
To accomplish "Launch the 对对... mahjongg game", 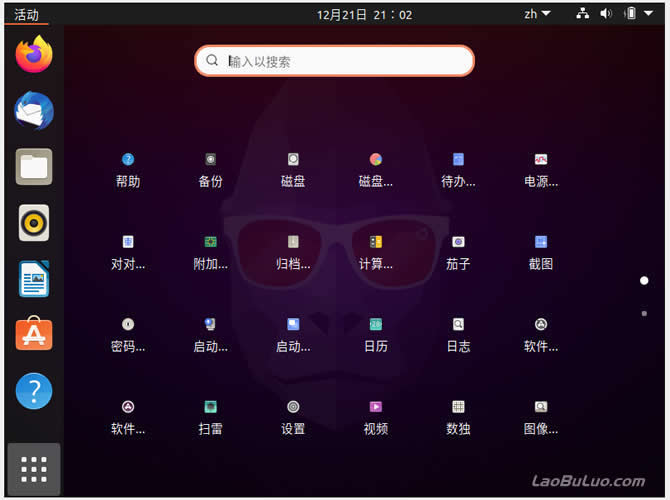I will (x=128, y=253).
